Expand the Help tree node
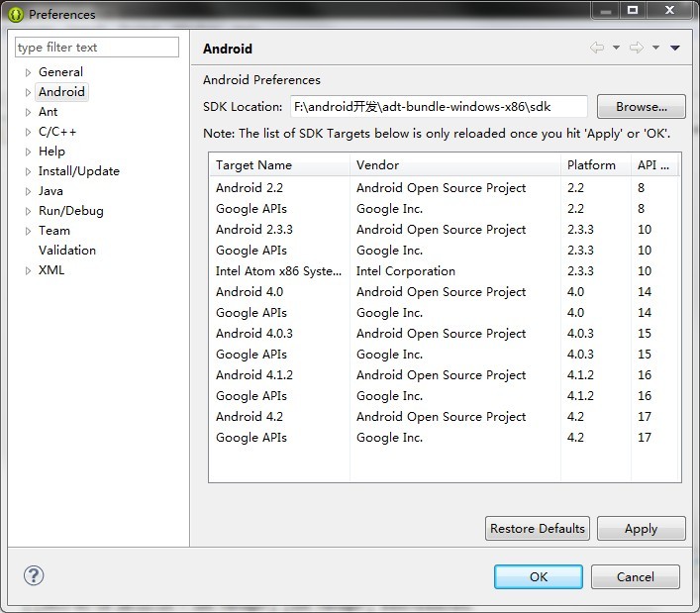The height and width of the screenshot is (613, 700). pos(28,152)
